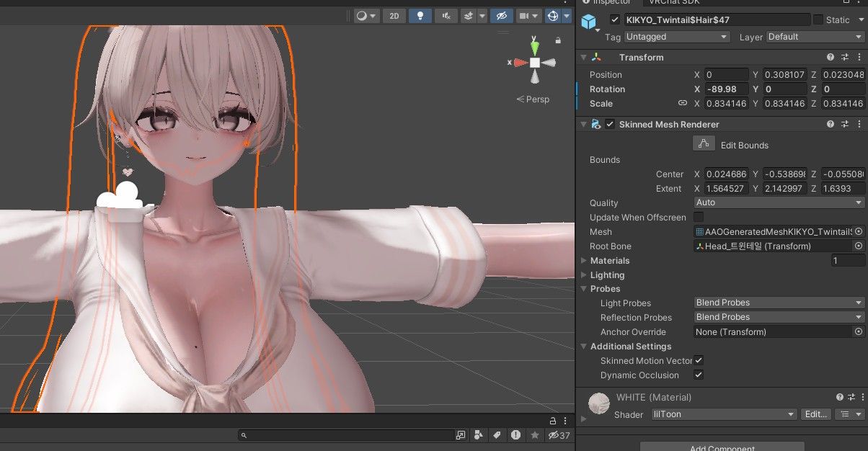Screen dimensions: 868x451
Task: Open Transform component help icon
Action: [831, 57]
